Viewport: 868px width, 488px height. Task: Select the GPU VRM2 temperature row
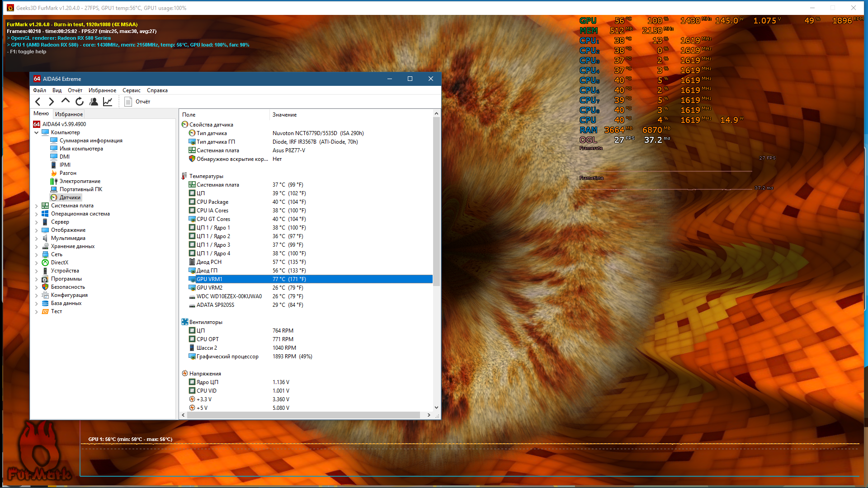(209, 288)
